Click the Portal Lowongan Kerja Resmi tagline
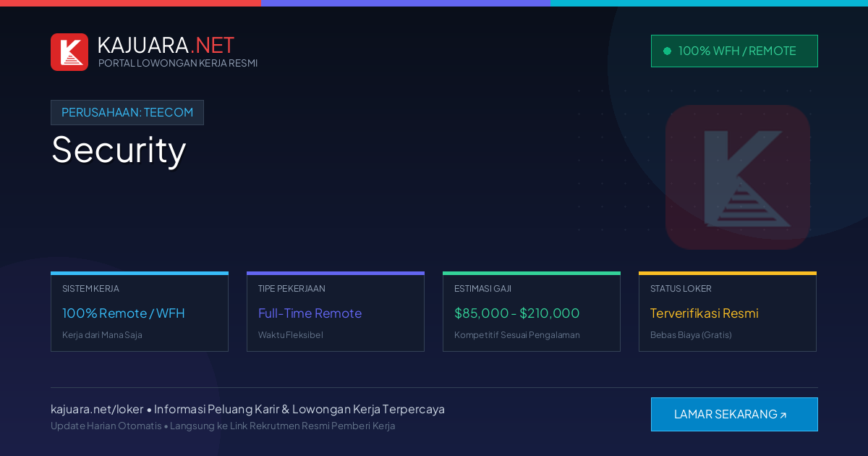Viewport: 868px width, 456px height. point(178,63)
